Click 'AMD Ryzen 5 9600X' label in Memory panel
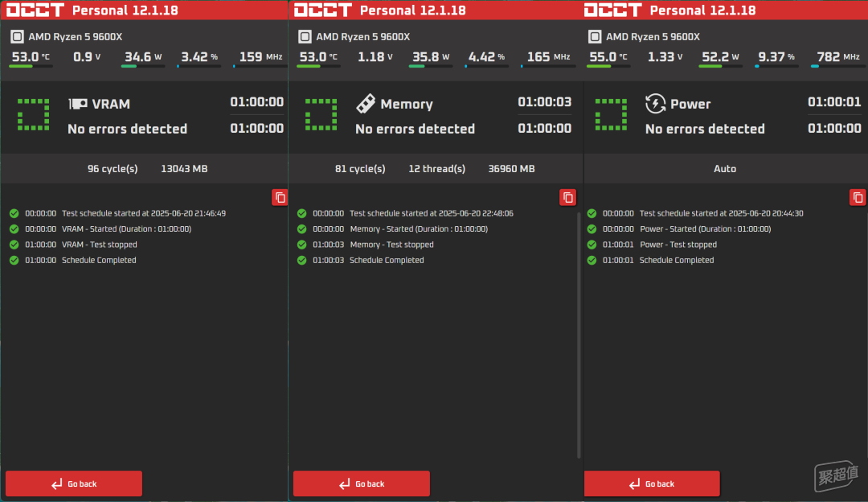 (363, 36)
